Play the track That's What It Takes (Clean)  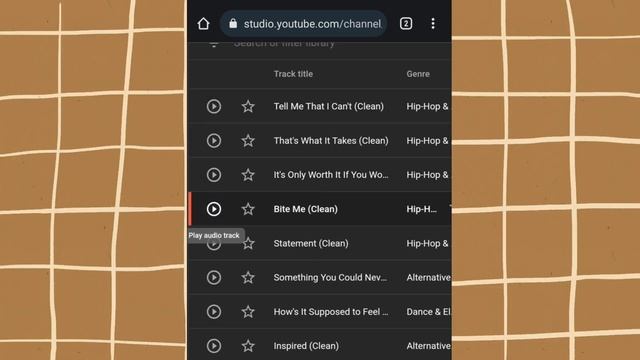(x=214, y=141)
